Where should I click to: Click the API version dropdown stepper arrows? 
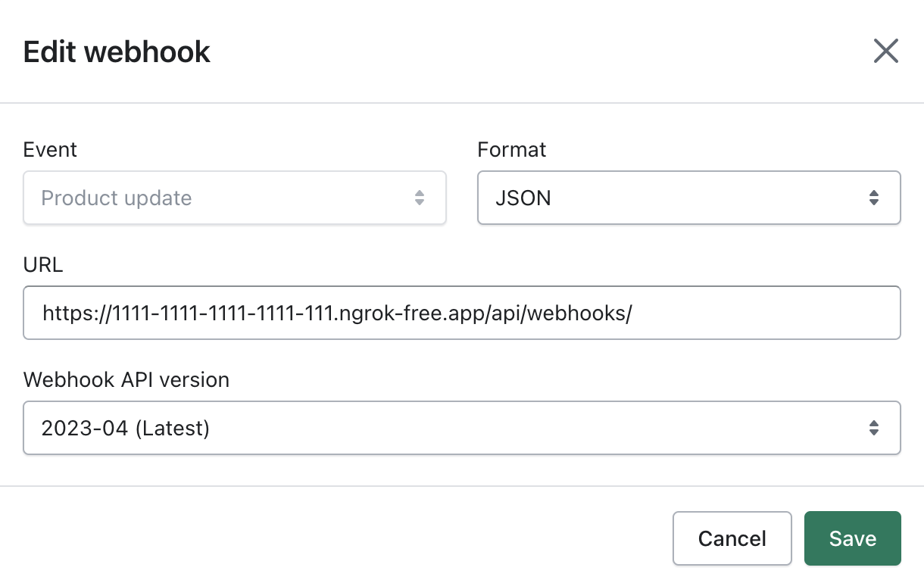[x=875, y=428]
